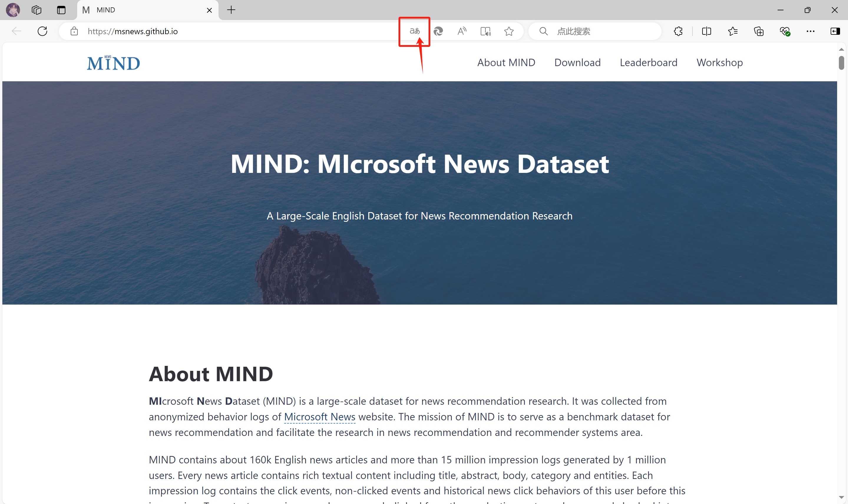Open the immersive reader icon
The image size is (848, 504).
pyautogui.click(x=485, y=31)
